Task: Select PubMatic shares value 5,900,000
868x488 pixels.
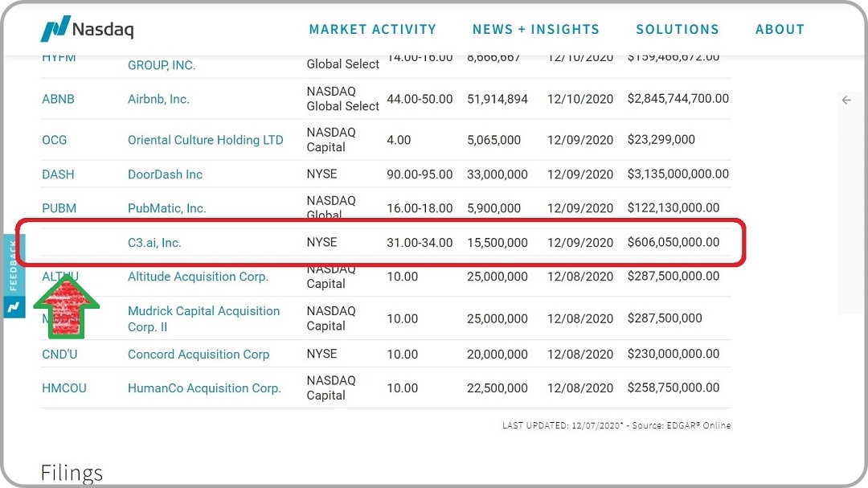Action: coord(493,208)
